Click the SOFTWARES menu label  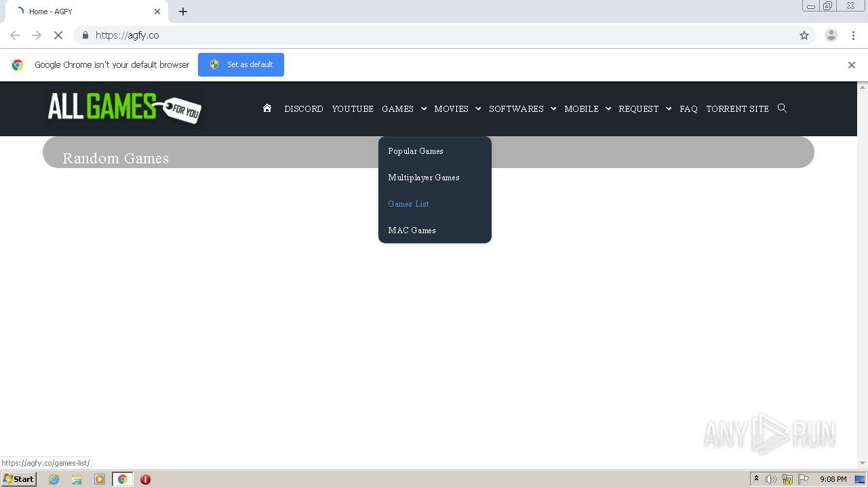(x=516, y=108)
